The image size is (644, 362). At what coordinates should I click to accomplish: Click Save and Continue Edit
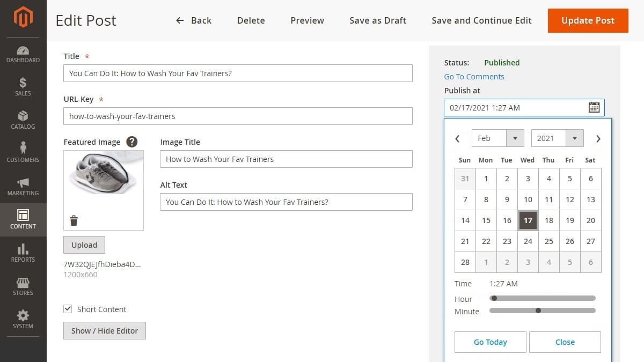pos(481,20)
